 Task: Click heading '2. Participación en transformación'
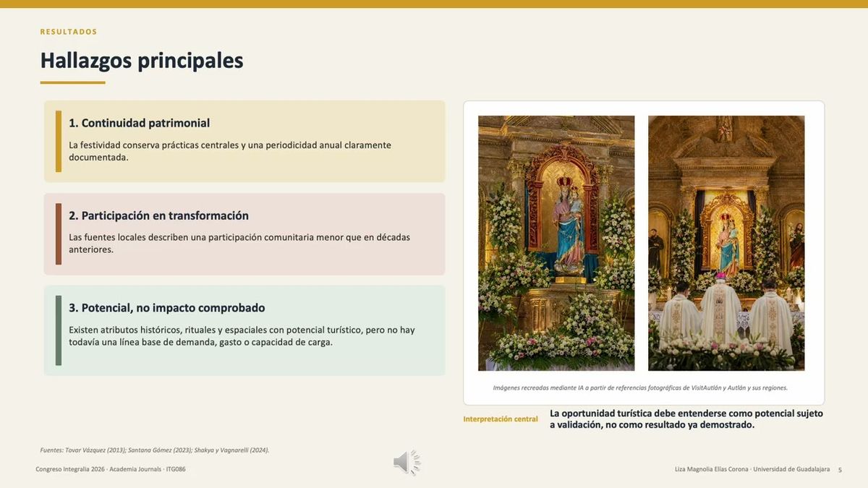[158, 215]
